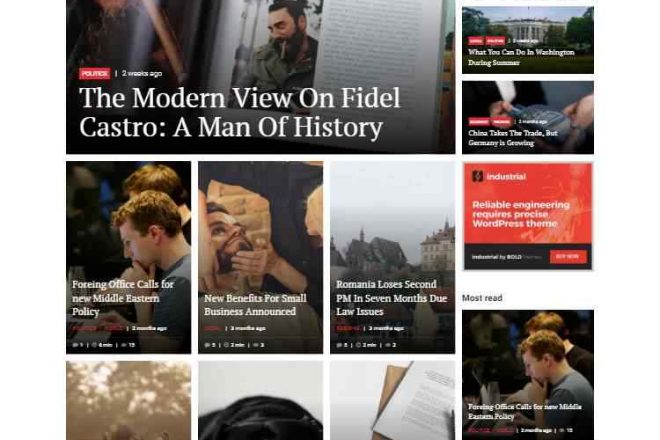This screenshot has height=440, width=660.
Task: Open The Modern View On Fidel Castro headline
Action: coord(239,112)
